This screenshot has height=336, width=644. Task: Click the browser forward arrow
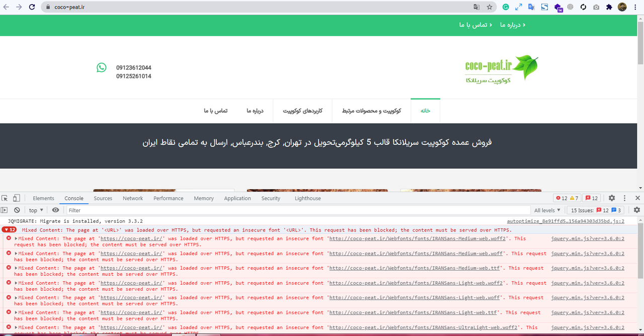click(x=19, y=7)
